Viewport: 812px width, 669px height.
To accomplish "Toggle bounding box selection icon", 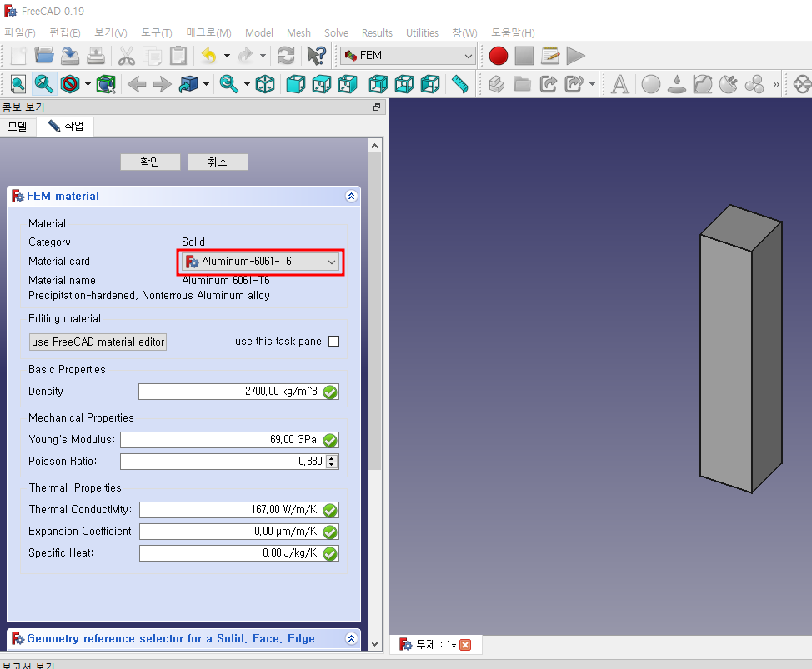I will pos(106,84).
